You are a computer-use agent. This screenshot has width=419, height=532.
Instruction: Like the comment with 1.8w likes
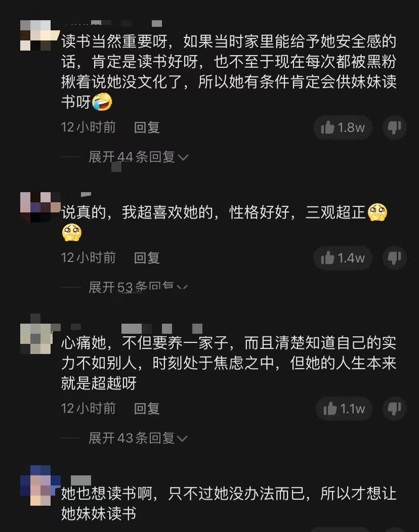[343, 127]
